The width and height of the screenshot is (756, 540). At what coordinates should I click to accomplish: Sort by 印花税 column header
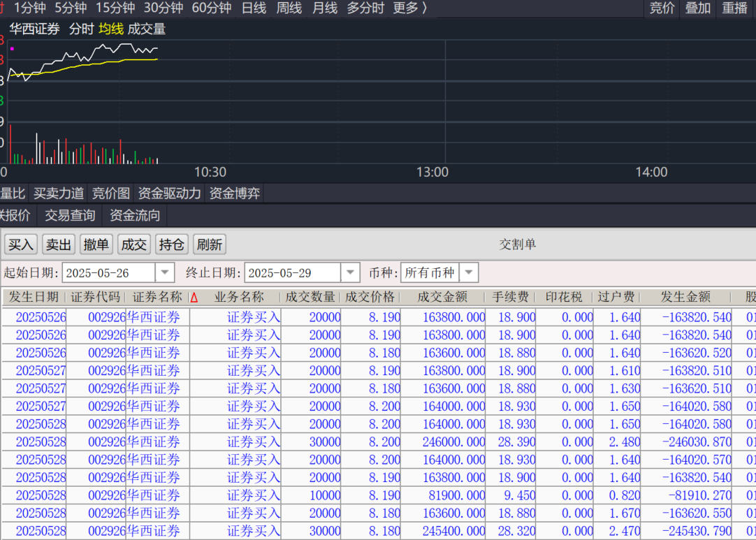tap(564, 297)
